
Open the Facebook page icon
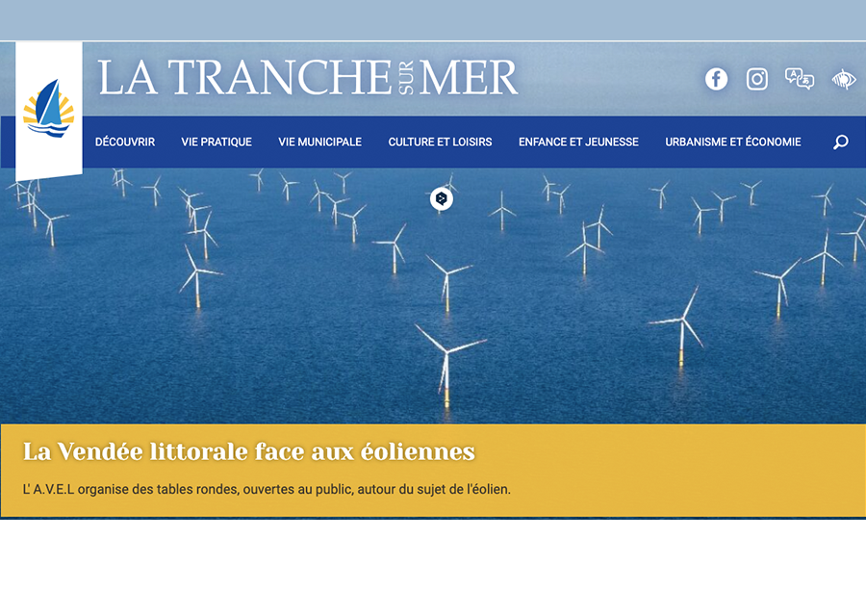click(x=716, y=79)
